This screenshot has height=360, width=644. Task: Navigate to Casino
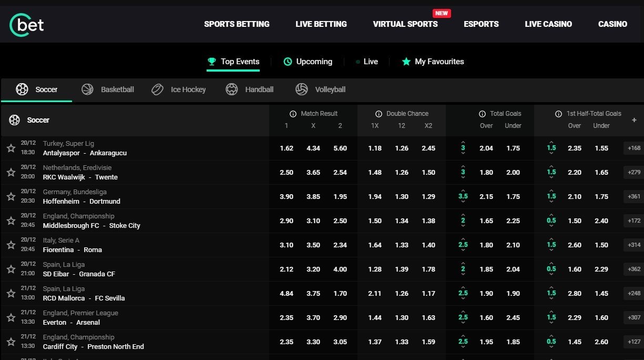[x=612, y=24]
